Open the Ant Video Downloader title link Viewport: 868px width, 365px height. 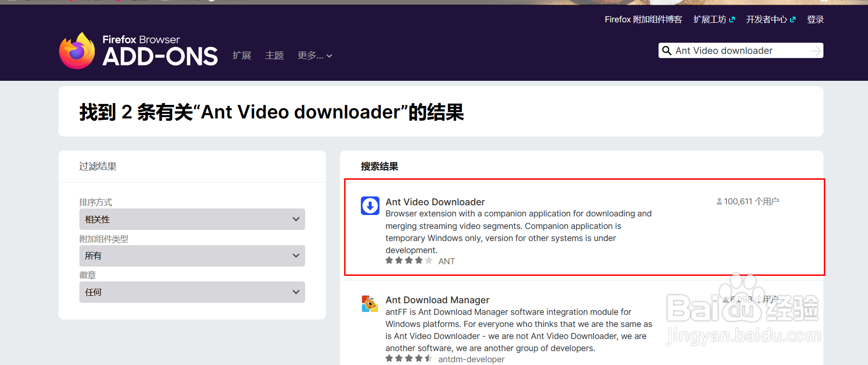pyautogui.click(x=435, y=202)
